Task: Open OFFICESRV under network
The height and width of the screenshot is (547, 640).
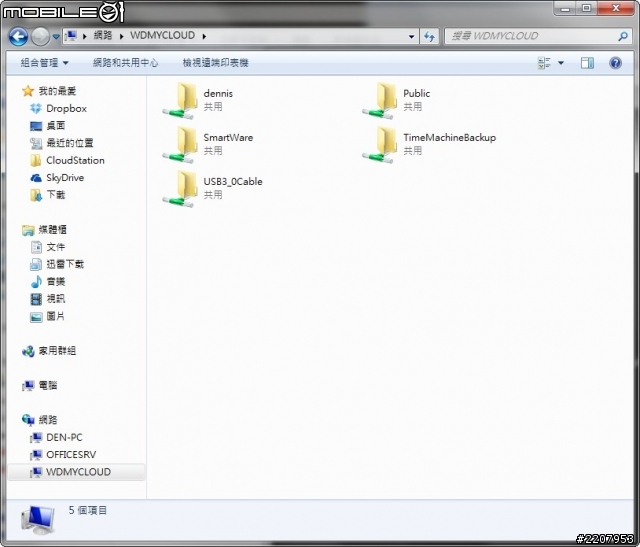Action: click(x=71, y=454)
